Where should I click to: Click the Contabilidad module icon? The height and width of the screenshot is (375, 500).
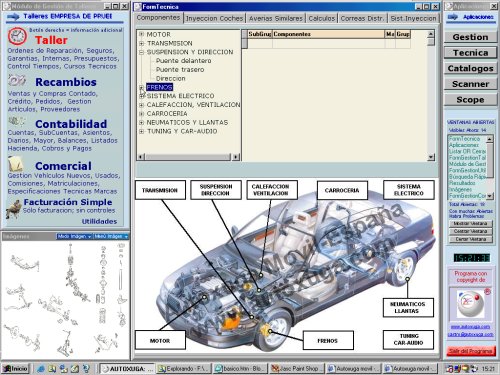[16, 121]
